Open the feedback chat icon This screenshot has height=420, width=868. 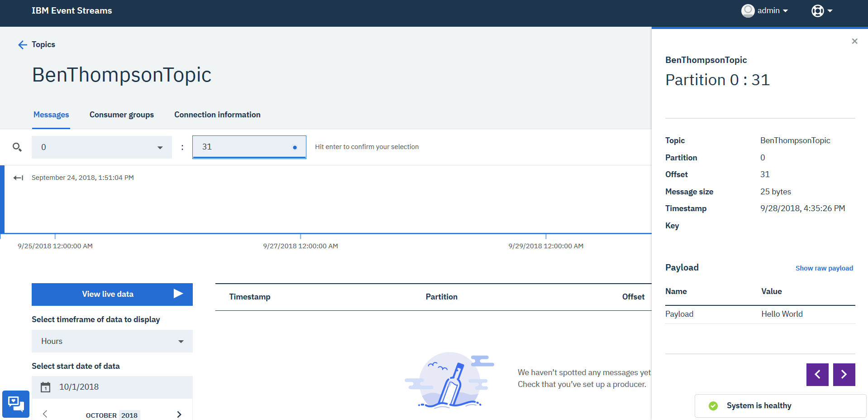16,404
